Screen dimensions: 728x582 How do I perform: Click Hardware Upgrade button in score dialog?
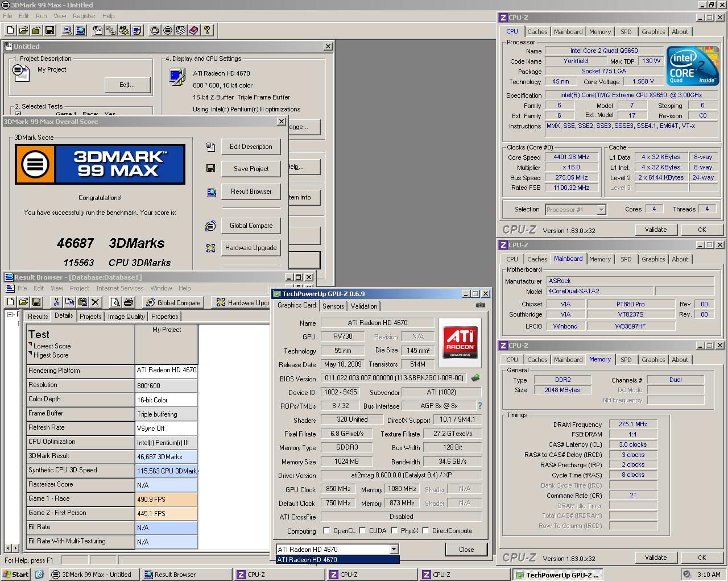(x=251, y=248)
